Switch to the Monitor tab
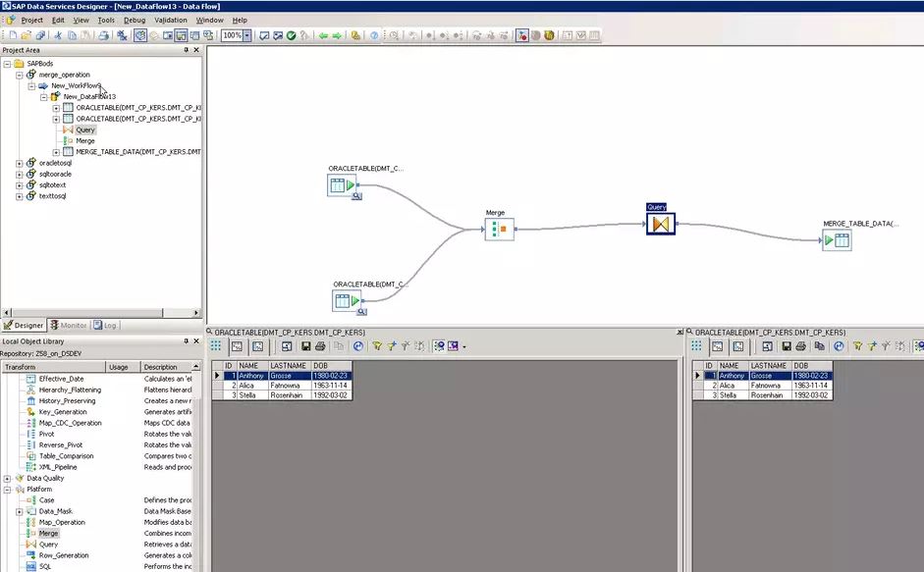Image resolution: width=924 pixels, height=572 pixels. click(x=69, y=325)
